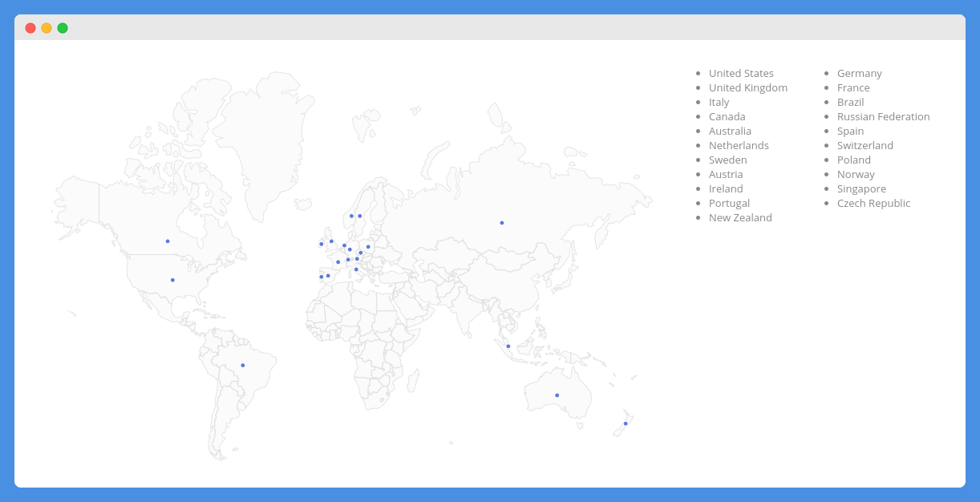This screenshot has width=980, height=502.
Task: Click Germany in the country list
Action: 859,73
